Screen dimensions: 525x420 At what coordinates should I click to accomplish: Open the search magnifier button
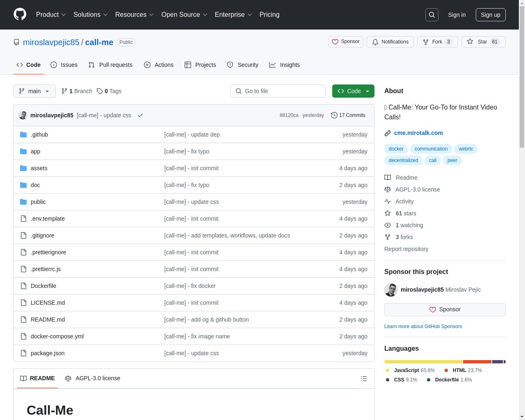pyautogui.click(x=432, y=15)
